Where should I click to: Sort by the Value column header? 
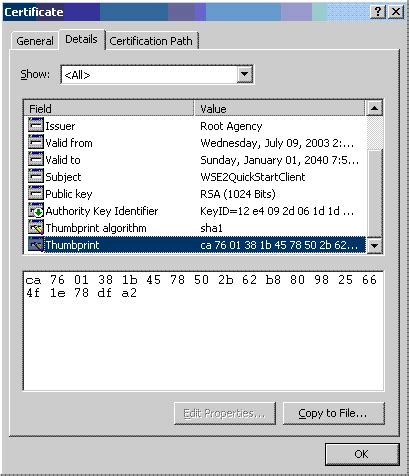[x=279, y=109]
